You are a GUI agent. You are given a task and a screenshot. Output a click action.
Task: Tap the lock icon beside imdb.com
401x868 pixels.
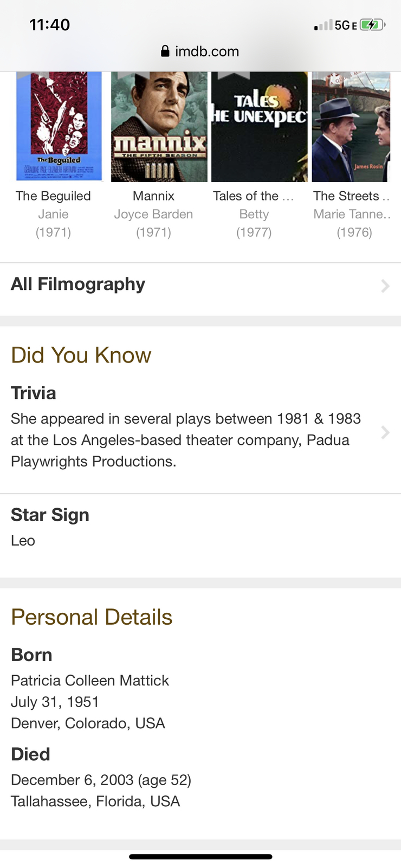(x=165, y=51)
